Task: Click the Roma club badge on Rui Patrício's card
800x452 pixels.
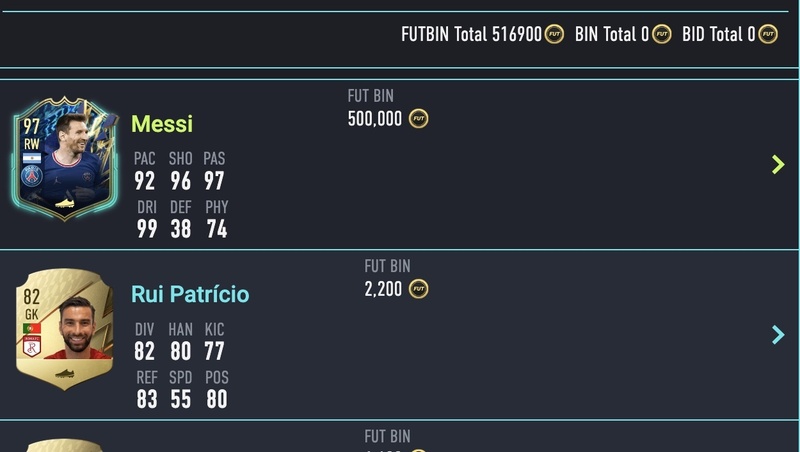Action: click(32, 346)
